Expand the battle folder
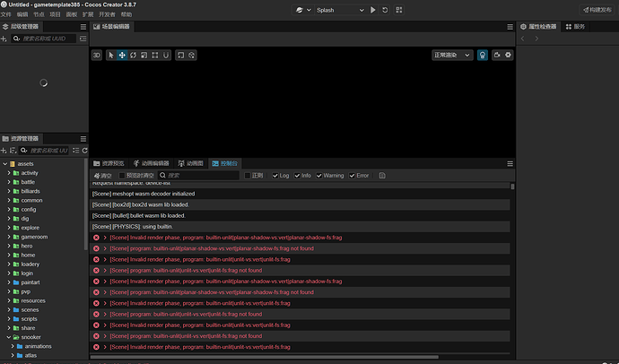 (9, 182)
